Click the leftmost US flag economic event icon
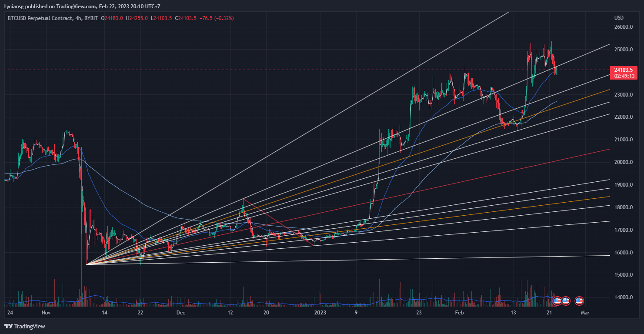This screenshot has width=644, height=334. click(557, 301)
